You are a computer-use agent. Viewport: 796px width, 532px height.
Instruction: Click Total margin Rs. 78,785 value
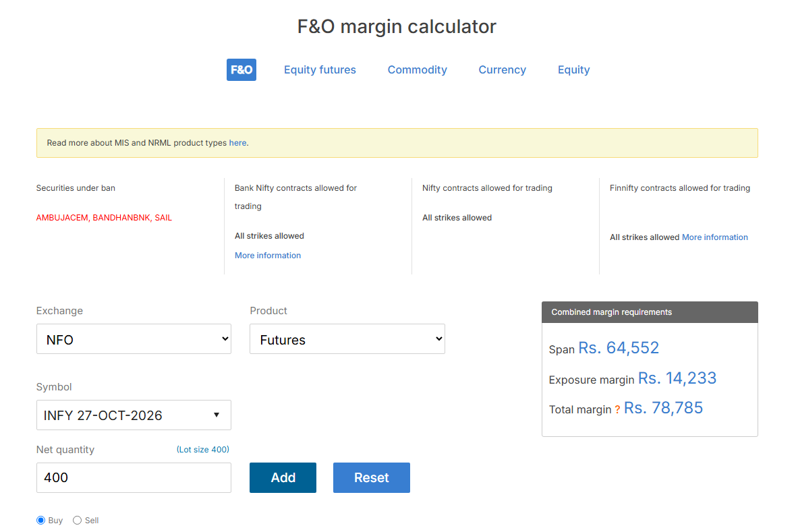pos(663,408)
